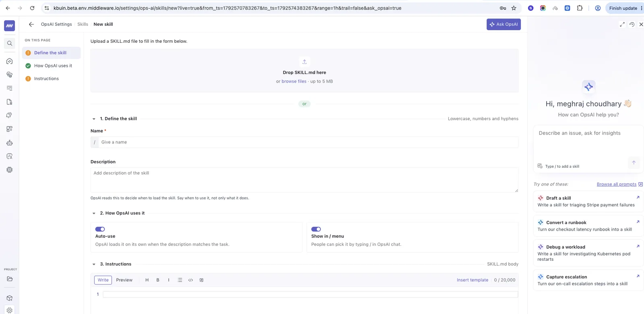Open the search icon in the left sidebar

[x=10, y=43]
